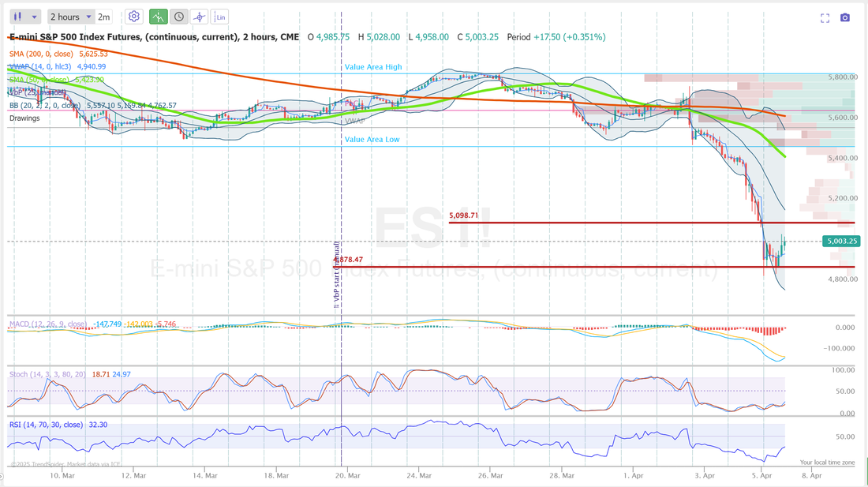Click the 5,200.00 price axis label
Image resolution: width=868 pixels, height=487 pixels.
click(x=843, y=198)
